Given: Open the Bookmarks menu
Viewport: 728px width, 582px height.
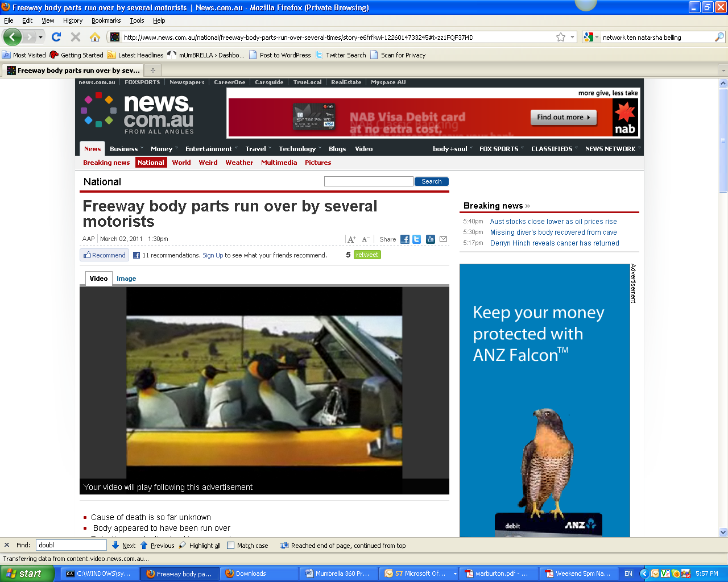Looking at the screenshot, I should click(x=106, y=20).
